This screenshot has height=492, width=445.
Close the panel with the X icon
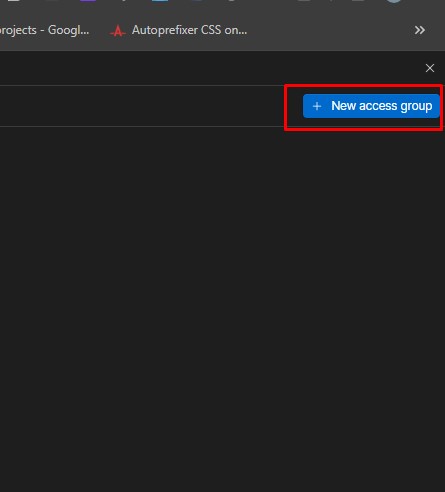coord(430,68)
